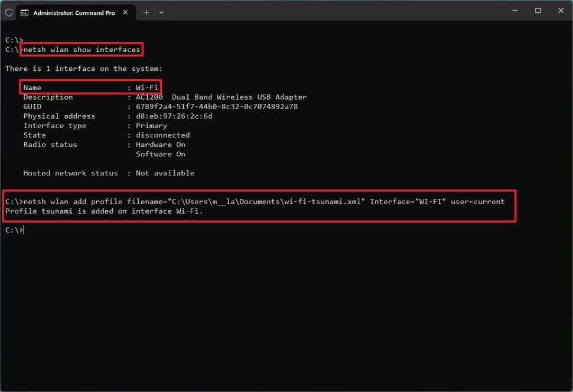This screenshot has width=573, height=392.
Task: Open a new terminal tab with the plus icon
Action: (146, 12)
